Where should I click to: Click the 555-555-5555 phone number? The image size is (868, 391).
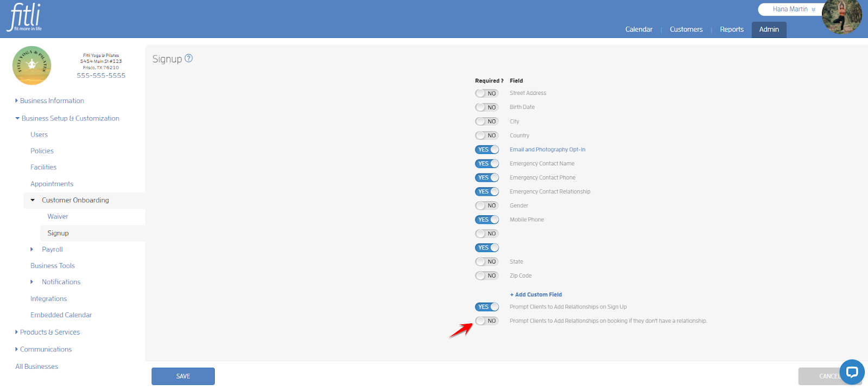point(101,75)
